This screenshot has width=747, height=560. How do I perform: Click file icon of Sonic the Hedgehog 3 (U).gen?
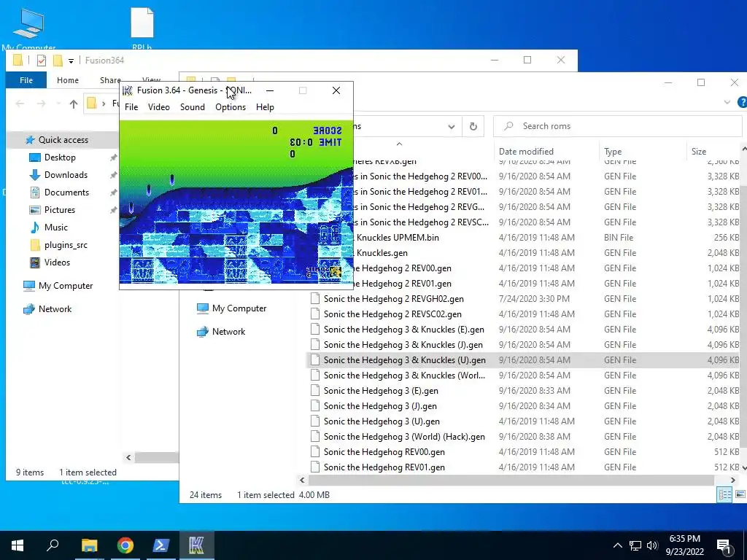[314, 421]
